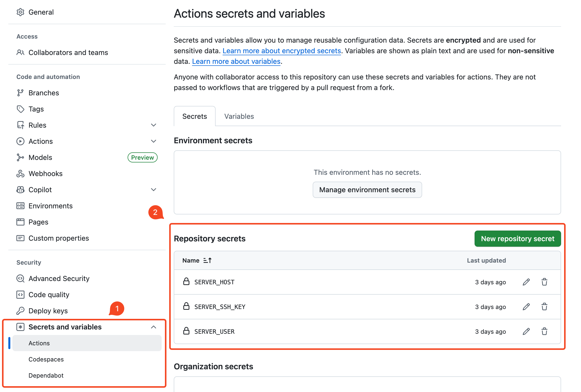Viewport: 581px width, 392px height.
Task: Open Learn more about encrypted secrets link
Action: pos(281,51)
